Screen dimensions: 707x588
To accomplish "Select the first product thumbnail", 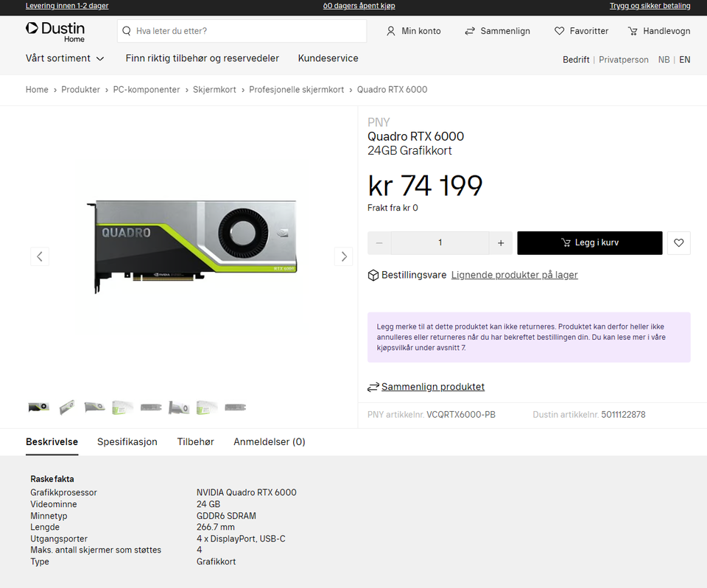I will point(39,407).
